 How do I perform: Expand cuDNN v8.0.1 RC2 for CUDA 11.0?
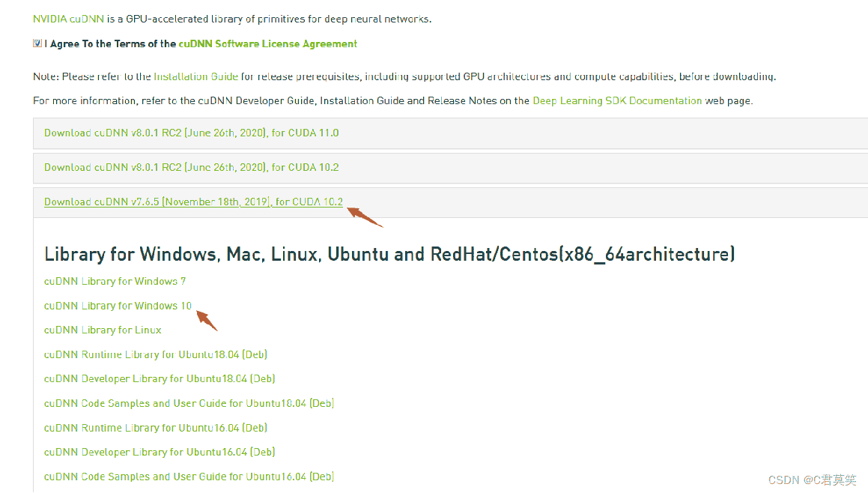click(x=192, y=133)
